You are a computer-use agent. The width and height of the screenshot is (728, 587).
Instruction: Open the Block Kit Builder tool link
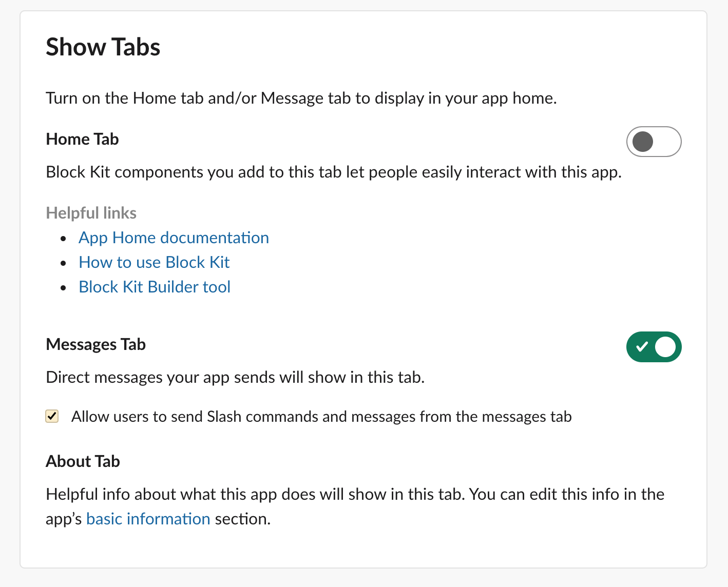155,287
